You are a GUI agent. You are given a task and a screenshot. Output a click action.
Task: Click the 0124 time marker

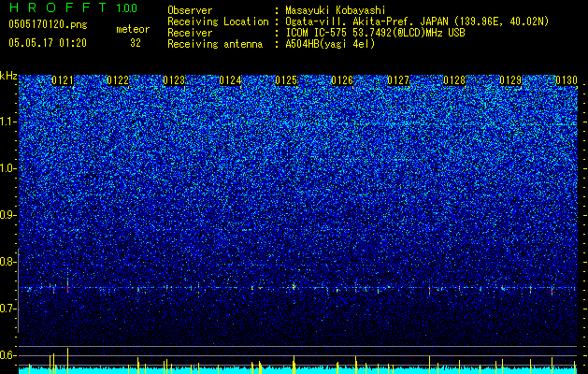[x=230, y=80]
